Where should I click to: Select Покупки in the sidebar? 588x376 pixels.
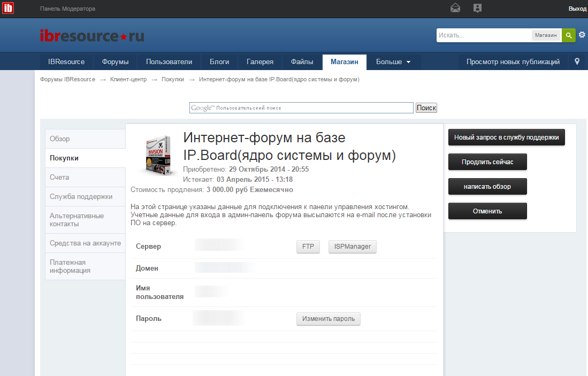pyautogui.click(x=86, y=158)
